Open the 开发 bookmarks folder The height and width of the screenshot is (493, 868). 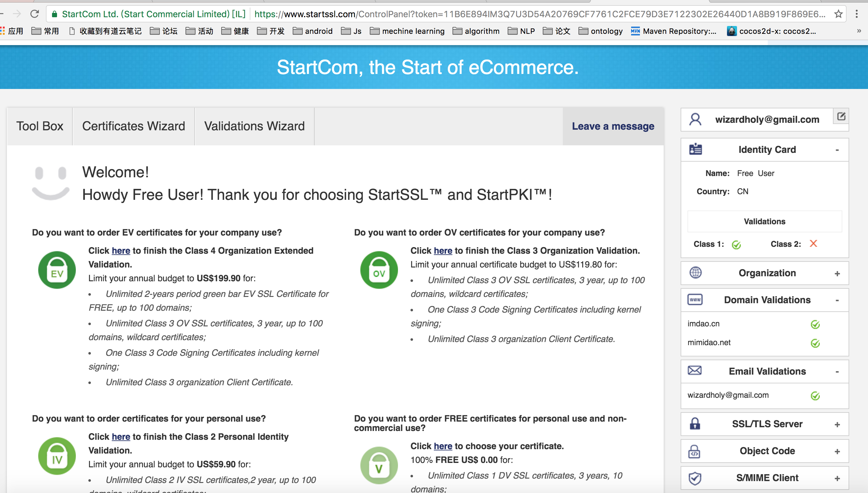[x=271, y=31]
